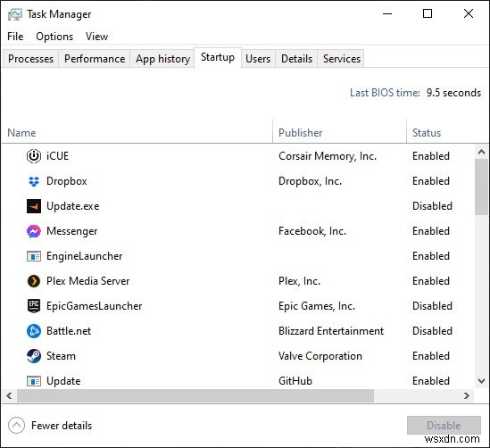
Task: Open the App history tab
Action: 162,59
